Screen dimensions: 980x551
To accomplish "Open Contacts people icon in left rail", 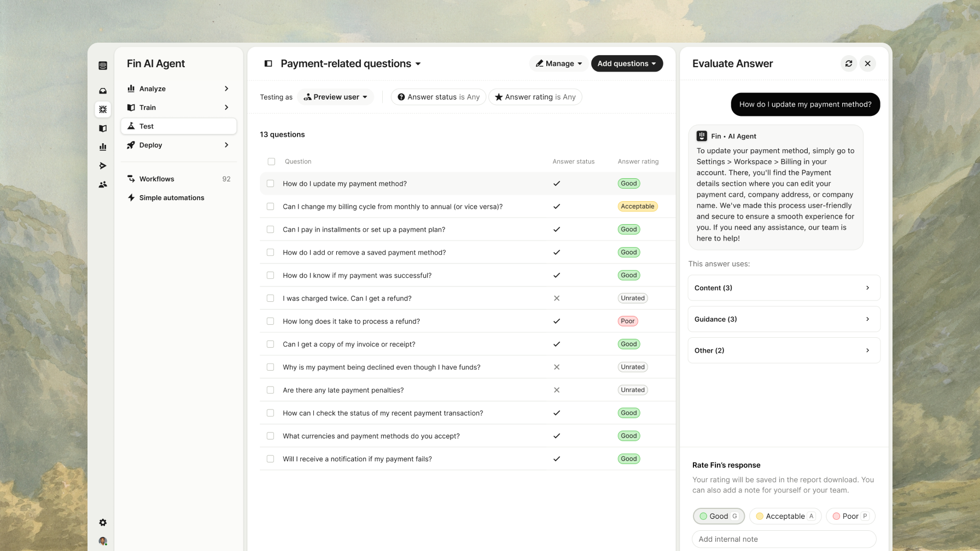I will tap(103, 185).
